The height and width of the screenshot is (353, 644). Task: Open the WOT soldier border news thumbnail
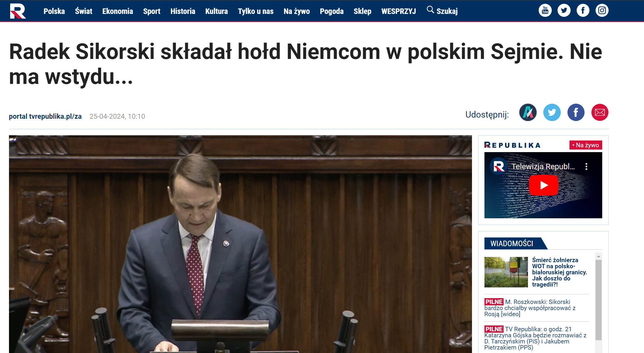pyautogui.click(x=506, y=272)
